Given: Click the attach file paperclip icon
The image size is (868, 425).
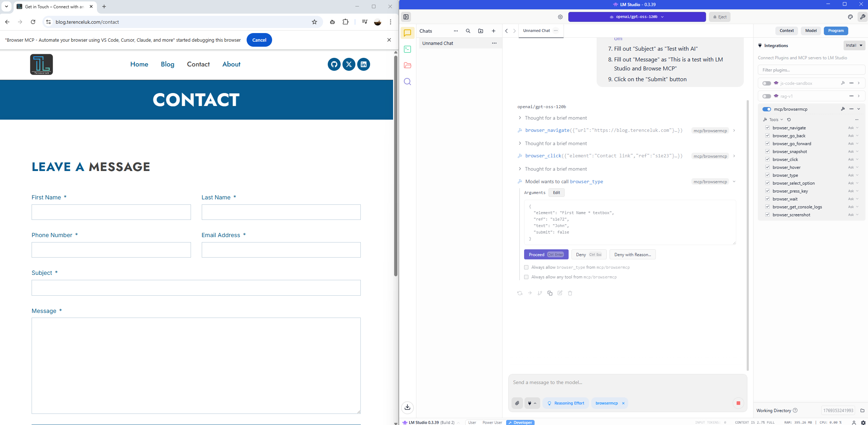Looking at the screenshot, I should pyautogui.click(x=517, y=403).
